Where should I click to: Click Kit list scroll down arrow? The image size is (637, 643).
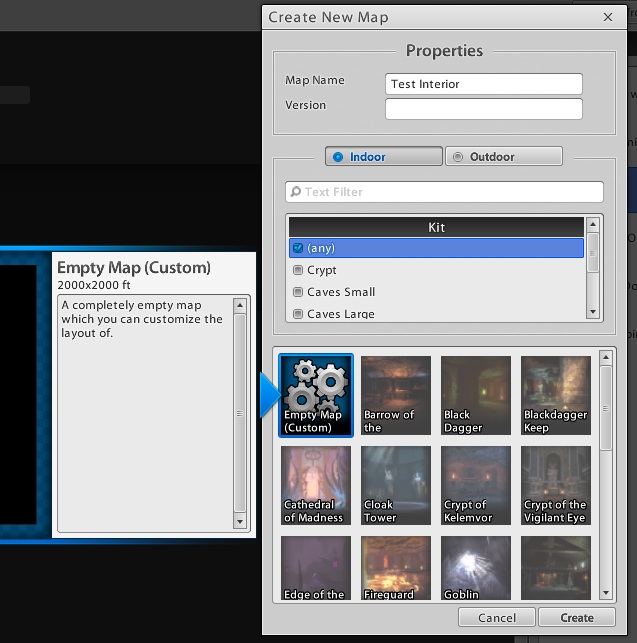pyautogui.click(x=593, y=312)
